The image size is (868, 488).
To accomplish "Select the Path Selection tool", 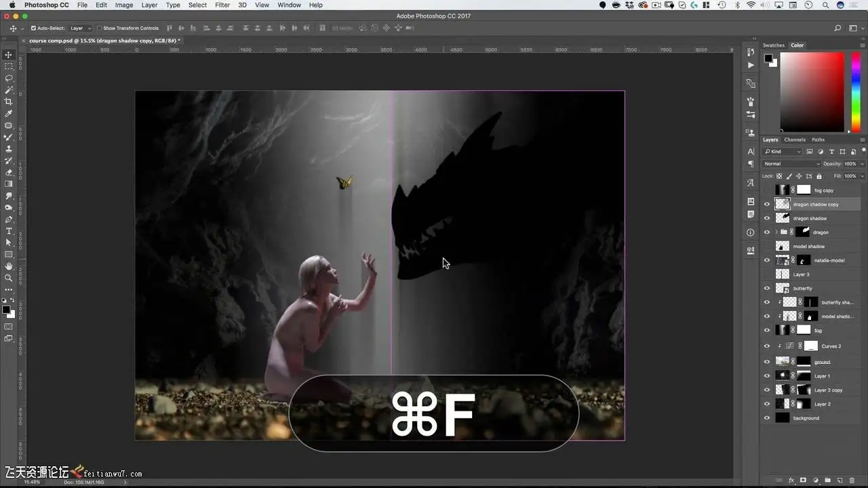I will (9, 243).
